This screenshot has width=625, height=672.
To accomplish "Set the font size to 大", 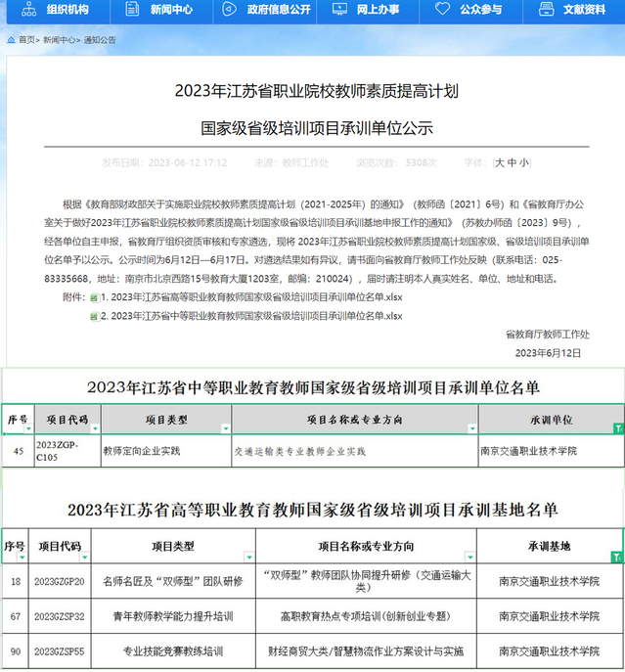I will [x=500, y=162].
